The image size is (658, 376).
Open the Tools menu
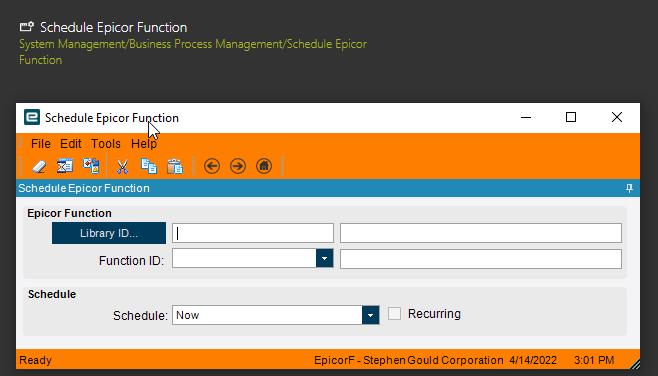106,144
